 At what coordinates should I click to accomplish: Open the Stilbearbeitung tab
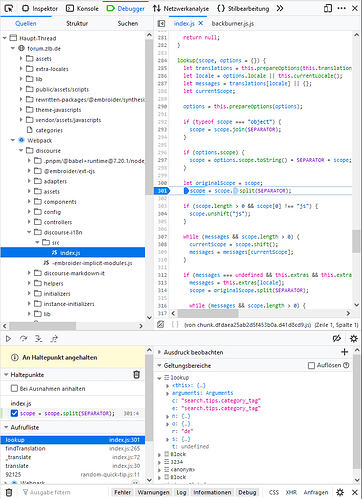tap(243, 9)
